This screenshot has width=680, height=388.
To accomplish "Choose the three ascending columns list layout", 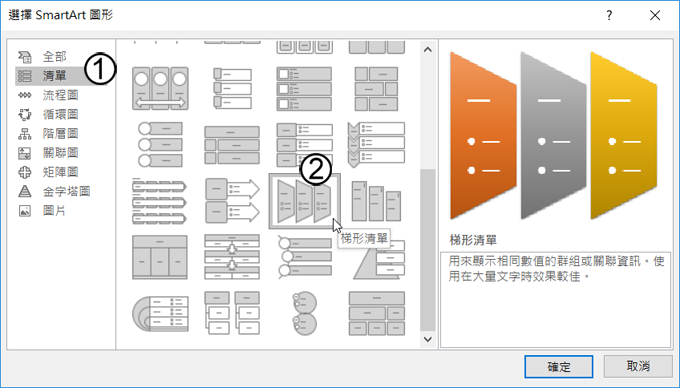I will tap(376, 201).
